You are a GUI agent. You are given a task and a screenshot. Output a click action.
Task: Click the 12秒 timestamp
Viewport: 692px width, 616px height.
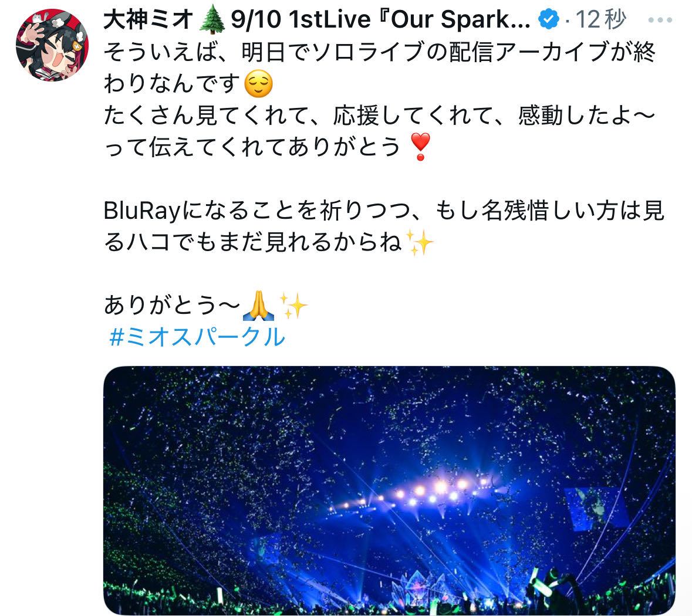coord(600,20)
